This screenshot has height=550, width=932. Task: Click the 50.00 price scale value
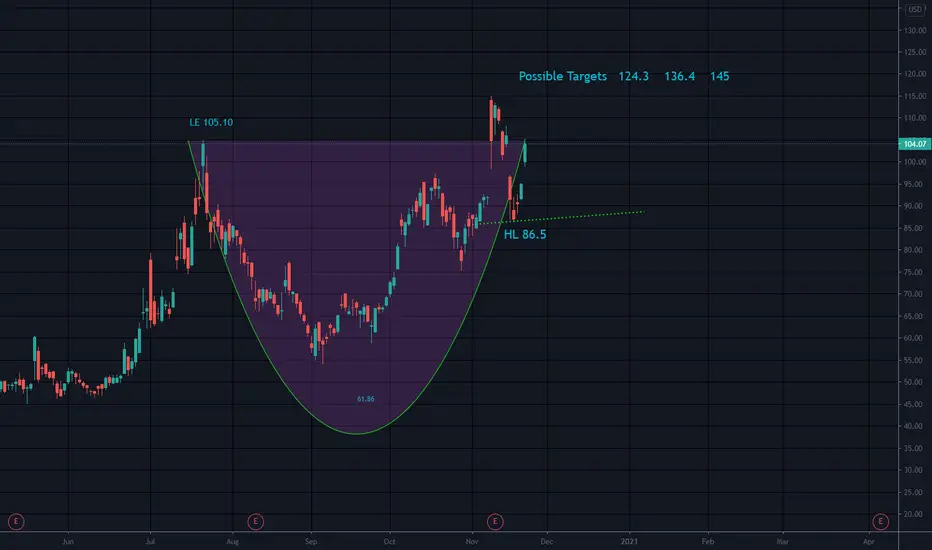pos(915,382)
